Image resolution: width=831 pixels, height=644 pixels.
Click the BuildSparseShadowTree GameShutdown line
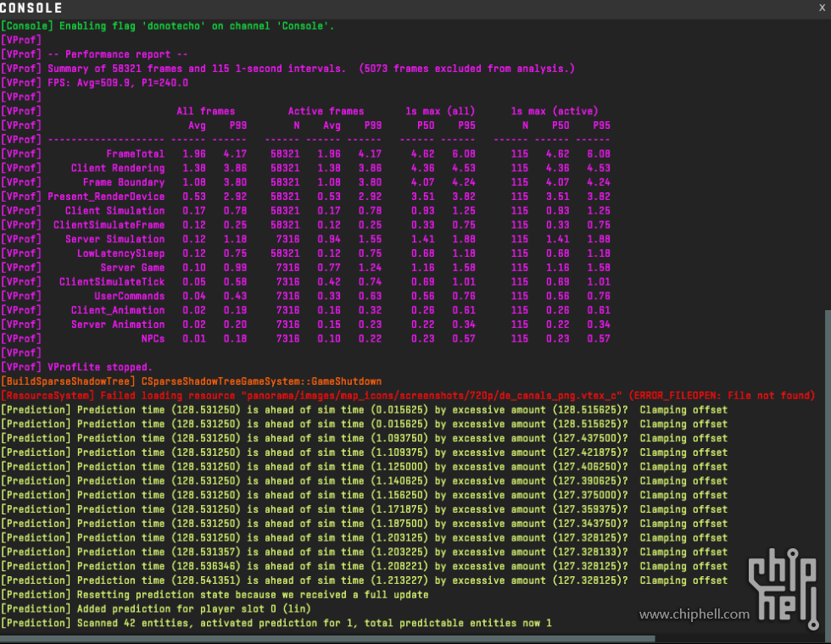[191, 381]
